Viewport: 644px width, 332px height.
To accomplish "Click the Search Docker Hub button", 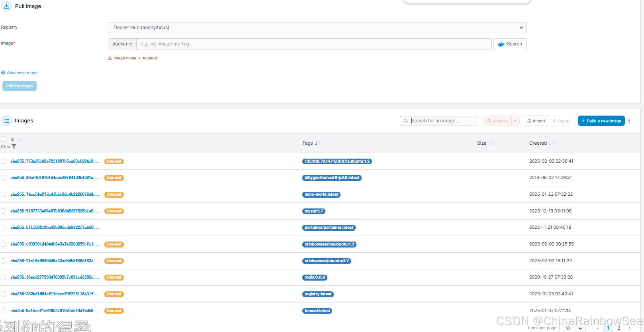I will [x=510, y=44].
